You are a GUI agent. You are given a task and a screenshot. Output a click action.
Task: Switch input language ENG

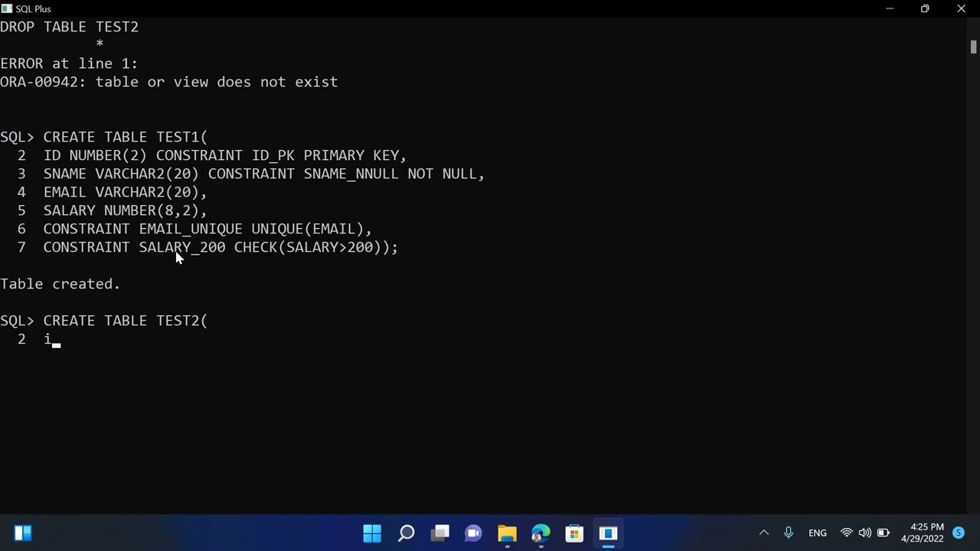coord(817,533)
